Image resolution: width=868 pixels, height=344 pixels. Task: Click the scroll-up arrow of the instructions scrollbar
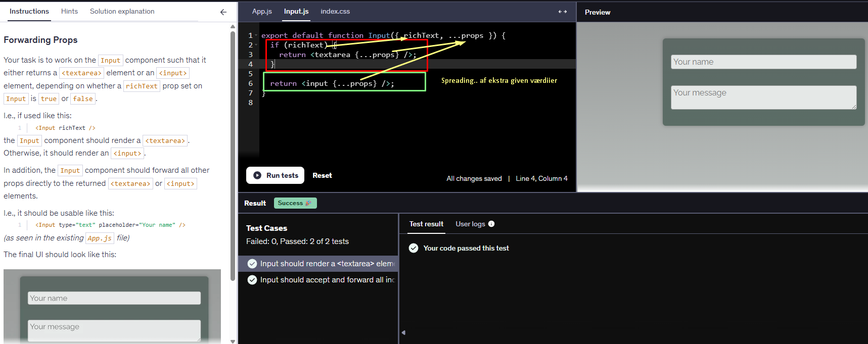[233, 26]
